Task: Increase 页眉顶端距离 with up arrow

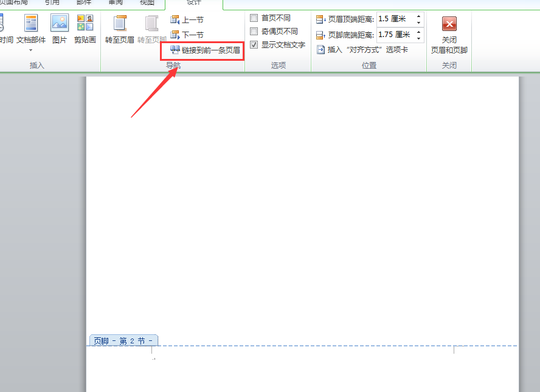Action: (419, 16)
